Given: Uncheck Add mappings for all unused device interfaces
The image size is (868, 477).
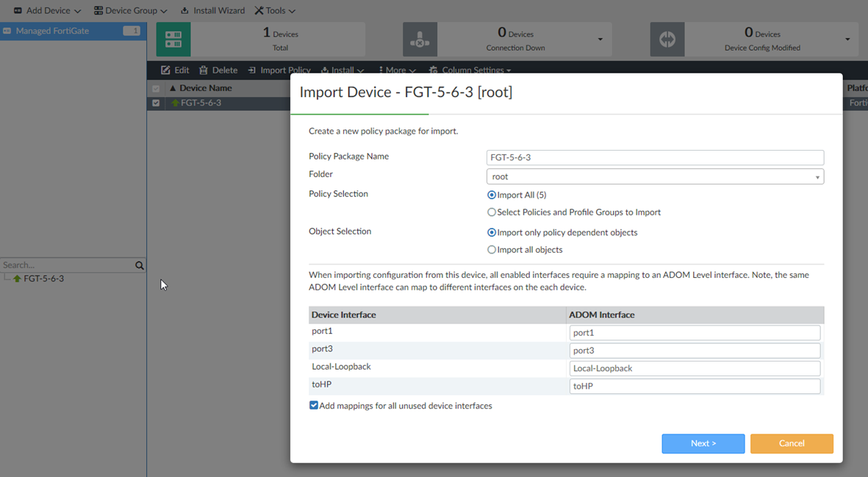Looking at the screenshot, I should click(x=314, y=406).
